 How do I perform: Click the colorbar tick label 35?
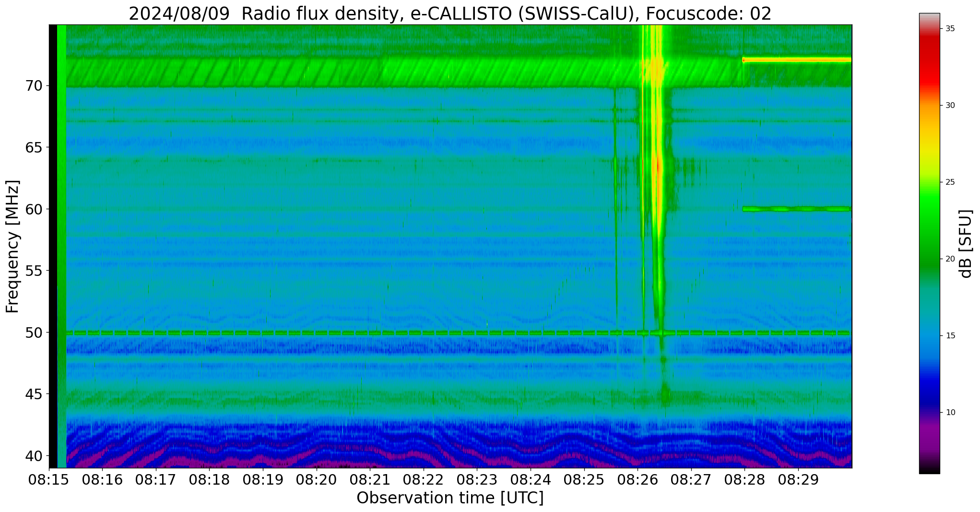point(950,29)
